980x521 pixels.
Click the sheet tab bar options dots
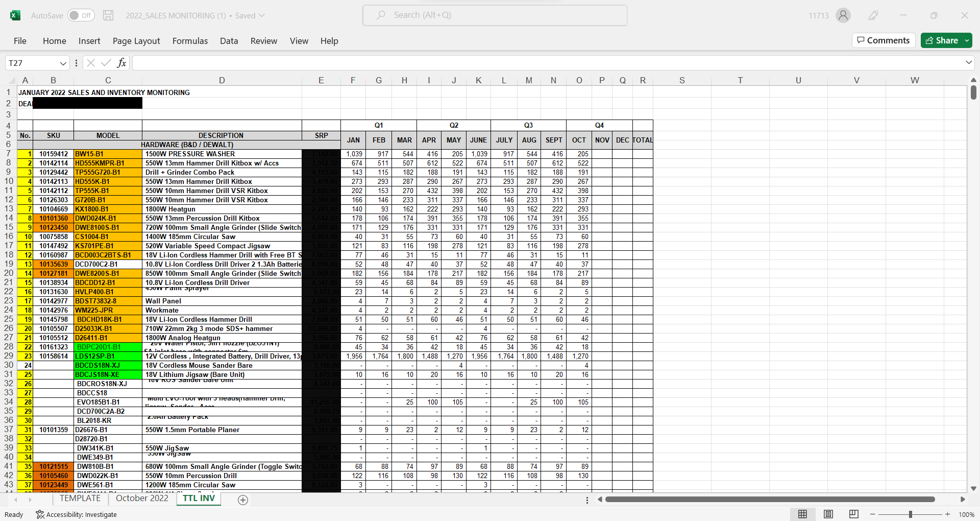[x=587, y=500]
